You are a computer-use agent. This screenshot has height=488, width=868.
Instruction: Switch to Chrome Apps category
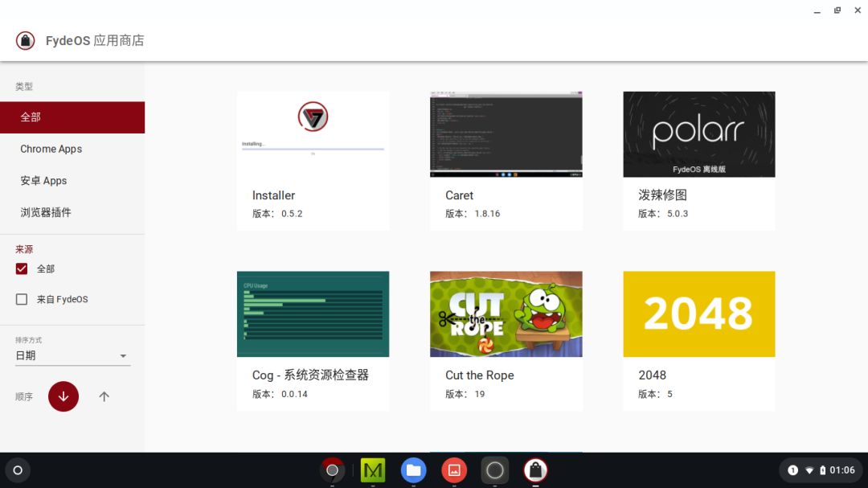(x=51, y=149)
